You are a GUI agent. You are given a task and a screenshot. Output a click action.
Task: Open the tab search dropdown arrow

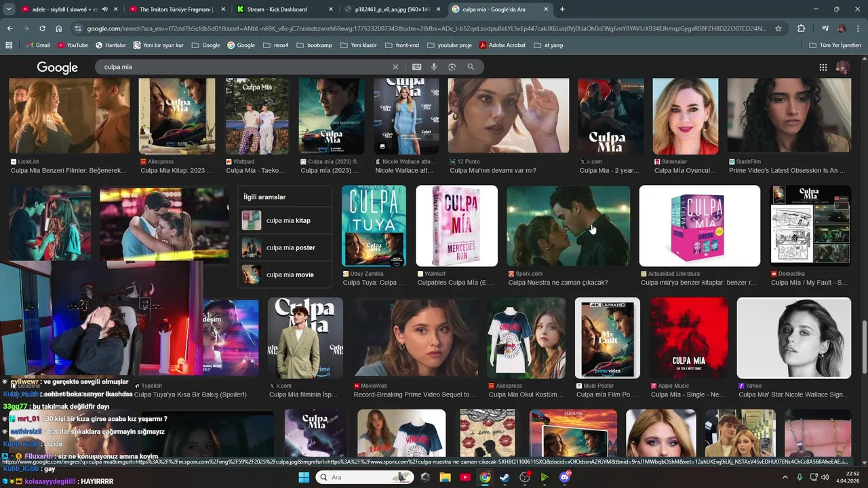[9, 9]
